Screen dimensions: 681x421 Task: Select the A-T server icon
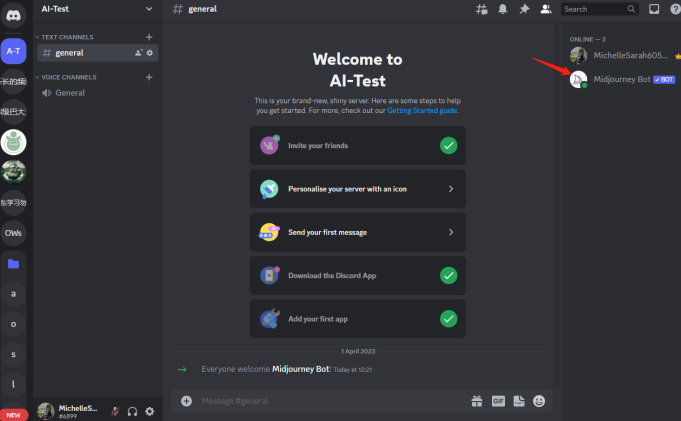click(13, 51)
